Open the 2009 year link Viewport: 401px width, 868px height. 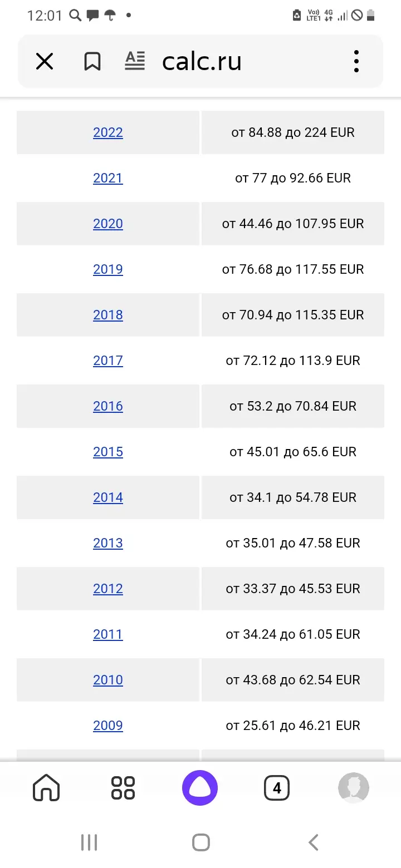(108, 726)
